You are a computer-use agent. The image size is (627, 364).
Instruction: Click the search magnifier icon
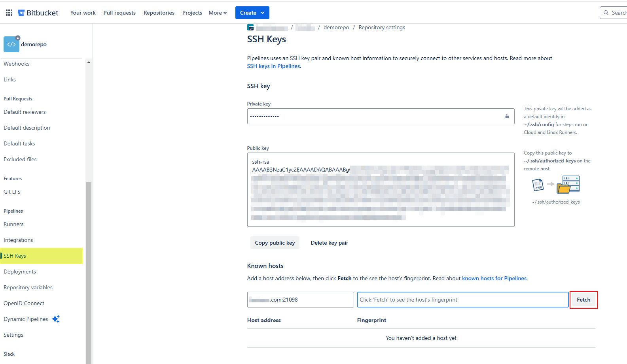606,13
